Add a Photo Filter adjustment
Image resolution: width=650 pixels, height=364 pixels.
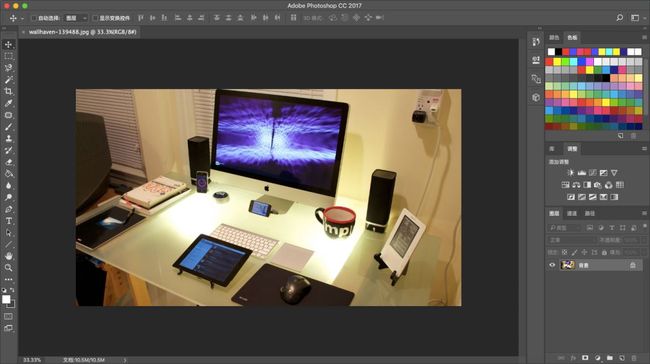coord(598,185)
